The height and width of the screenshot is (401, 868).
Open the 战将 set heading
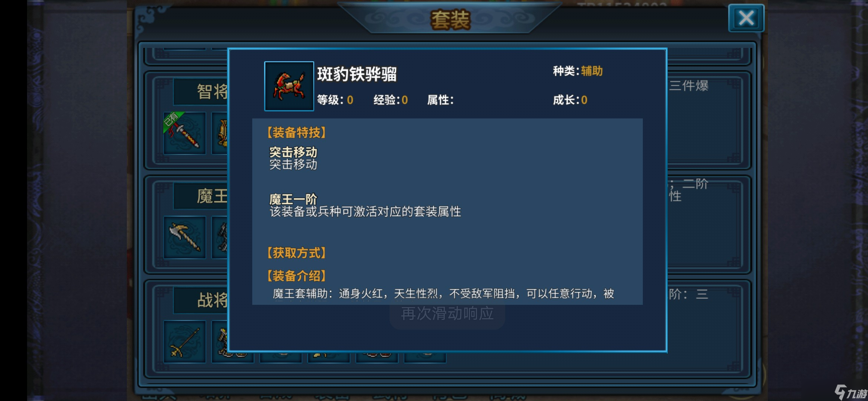click(212, 300)
